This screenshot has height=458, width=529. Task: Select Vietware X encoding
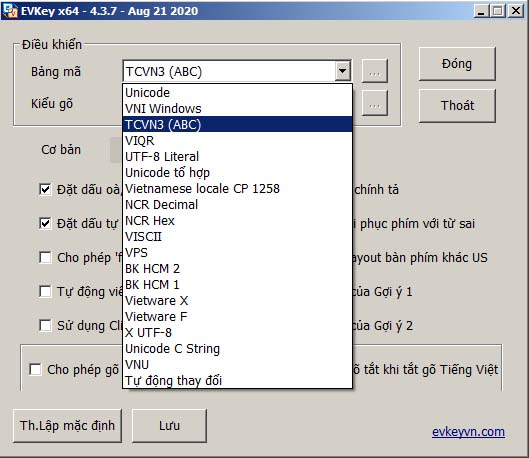[238, 300]
